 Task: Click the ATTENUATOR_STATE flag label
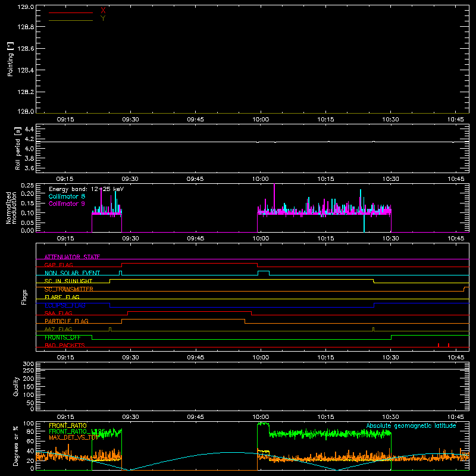[72, 257]
